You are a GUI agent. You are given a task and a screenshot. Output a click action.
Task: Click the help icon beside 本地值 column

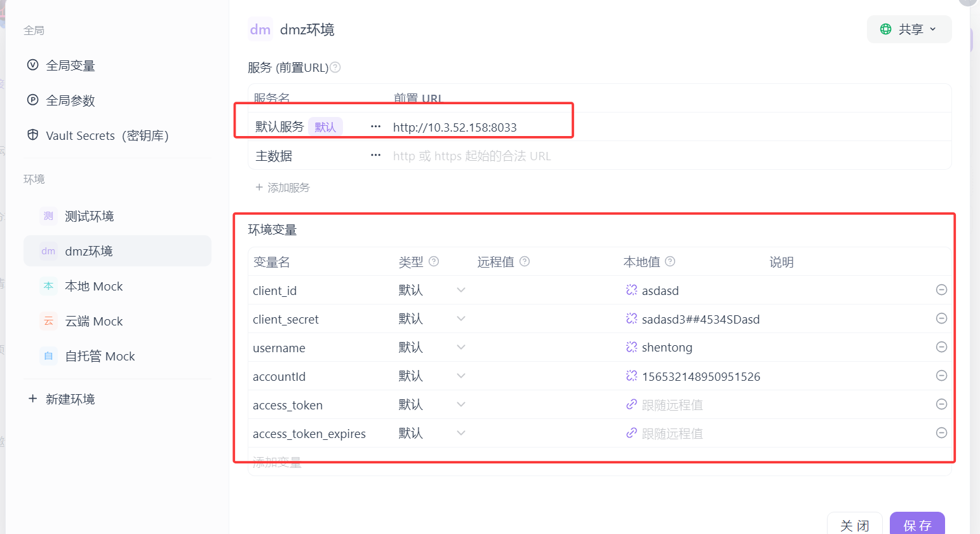669,261
